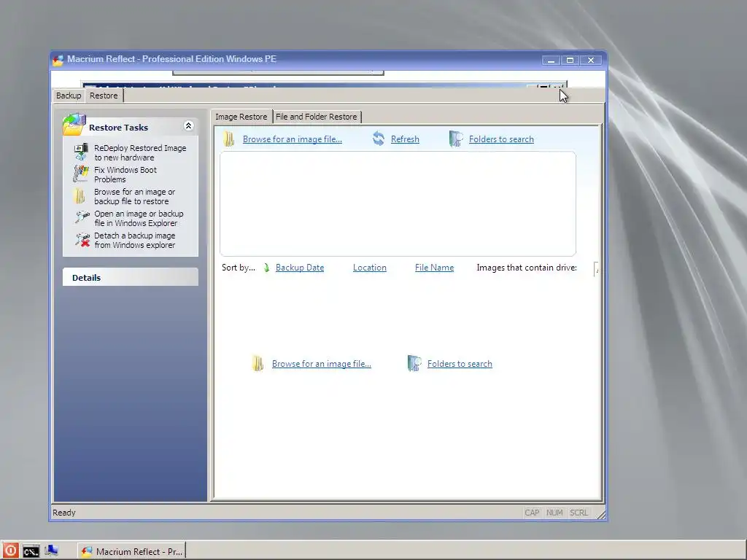Click the Refresh arrows icon
747x560 pixels.
379,139
